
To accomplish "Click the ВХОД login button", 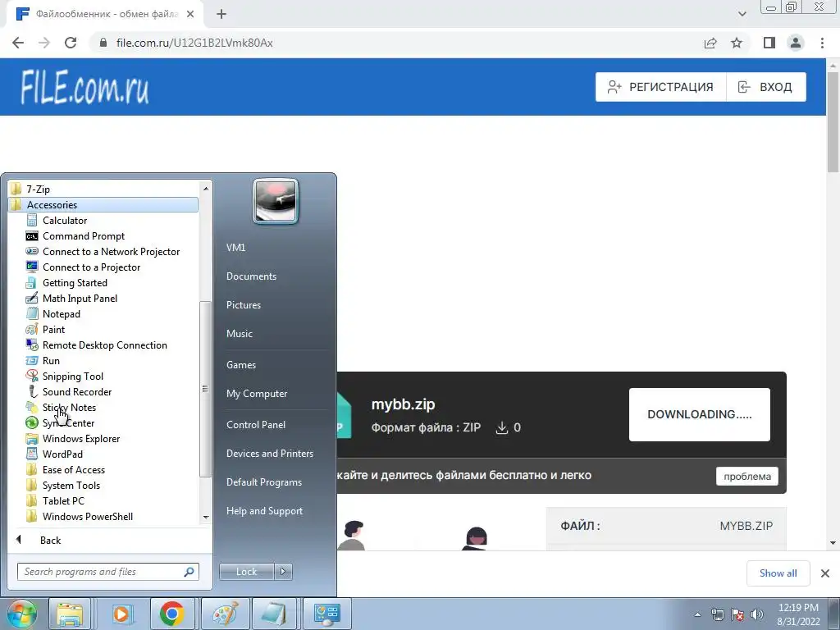I will coord(766,87).
